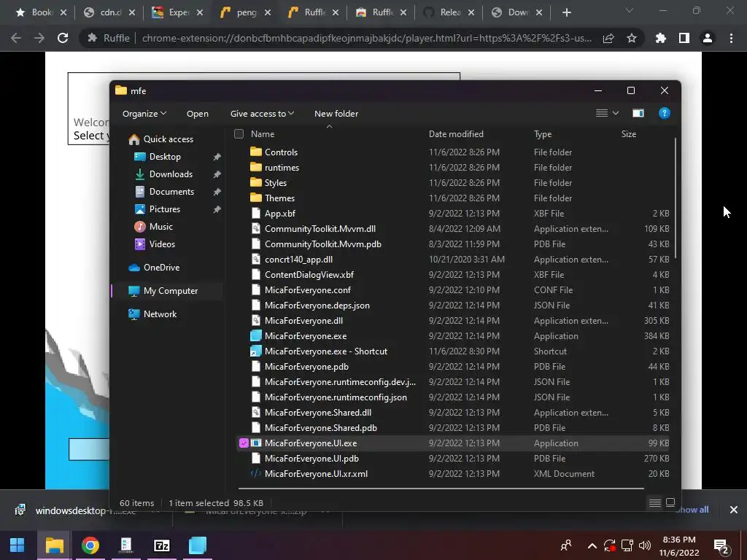Viewport: 747px width, 560px height.
Task: Select OneDrive in navigation pane
Action: [161, 268]
